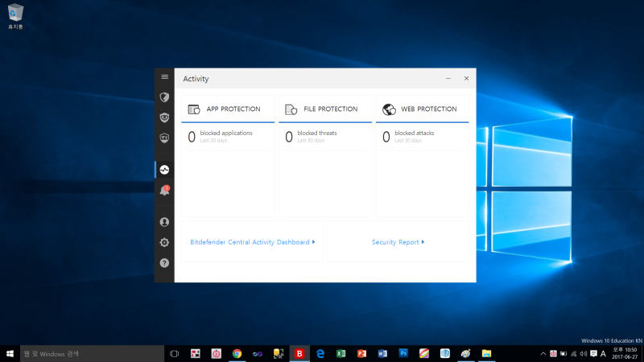Click the blocked applications count text
This screenshot has height=362, width=644.
(x=226, y=133)
